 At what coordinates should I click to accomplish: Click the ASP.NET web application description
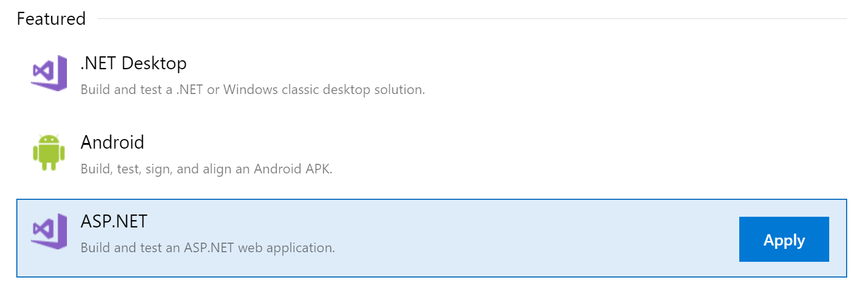208,248
